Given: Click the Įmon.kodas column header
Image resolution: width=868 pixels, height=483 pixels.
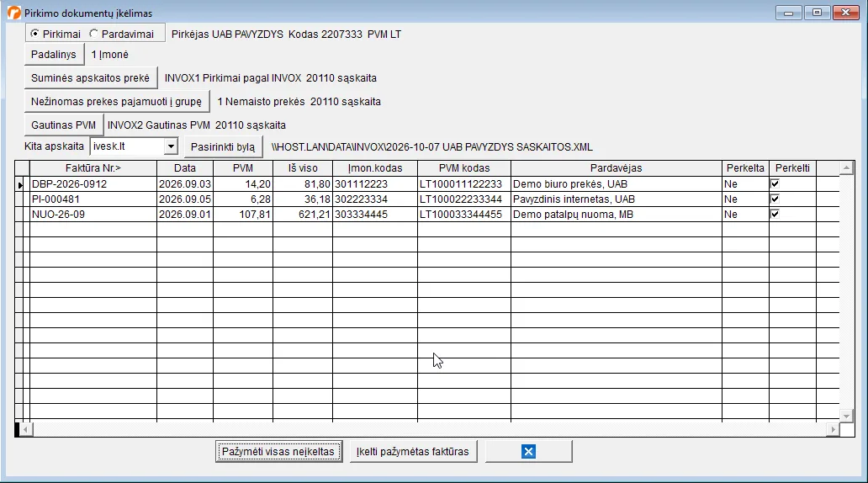Looking at the screenshot, I should click(x=375, y=167).
